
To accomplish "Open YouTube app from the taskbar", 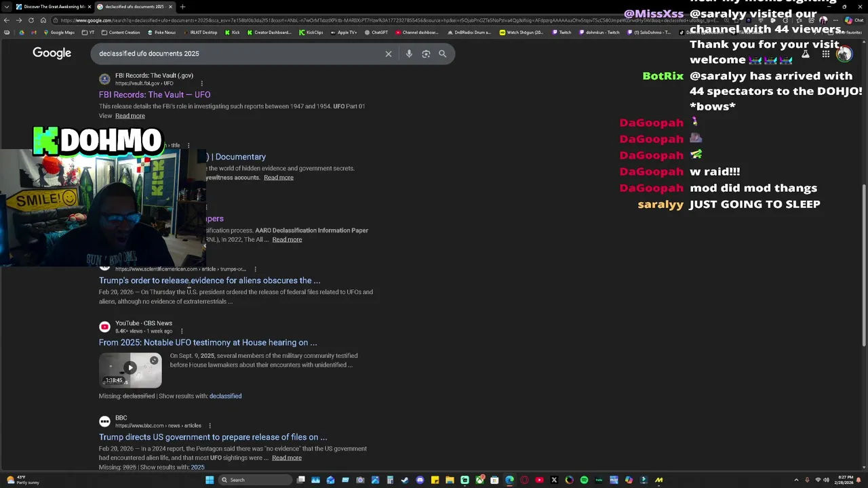I will pos(539,480).
